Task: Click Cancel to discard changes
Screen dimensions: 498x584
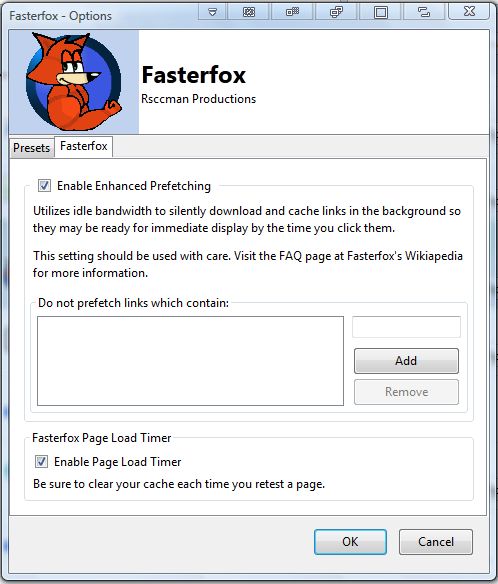Action: (436, 542)
